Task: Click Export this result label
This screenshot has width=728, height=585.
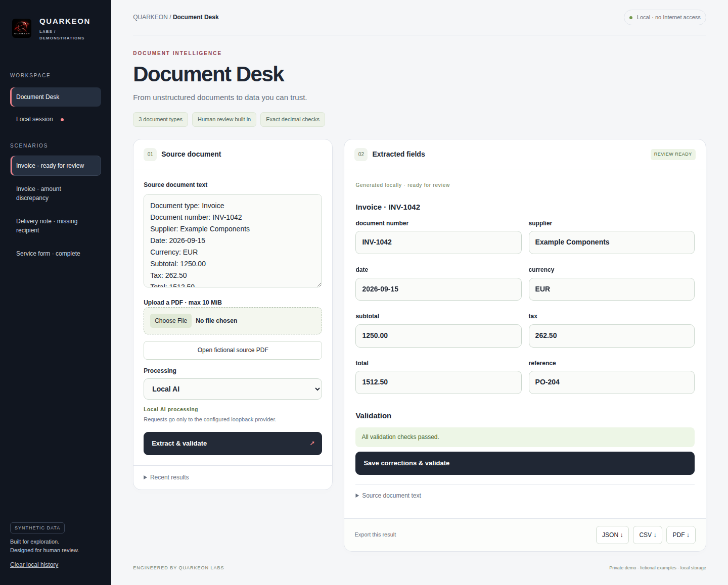Action: (375, 535)
